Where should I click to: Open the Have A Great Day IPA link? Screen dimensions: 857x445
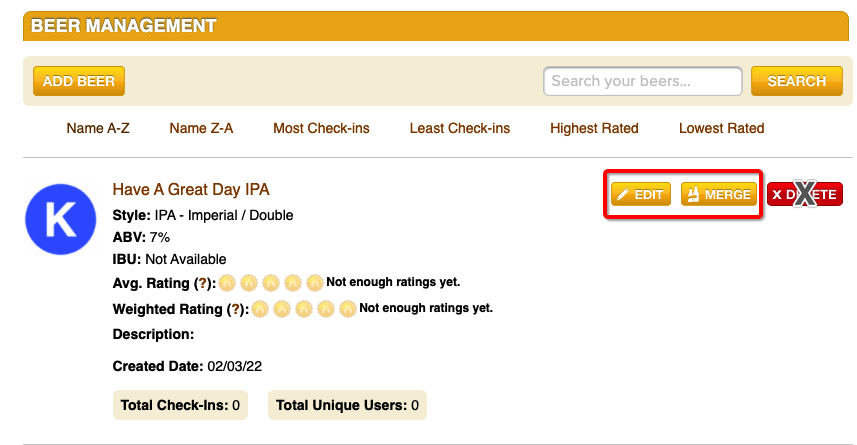(x=191, y=189)
